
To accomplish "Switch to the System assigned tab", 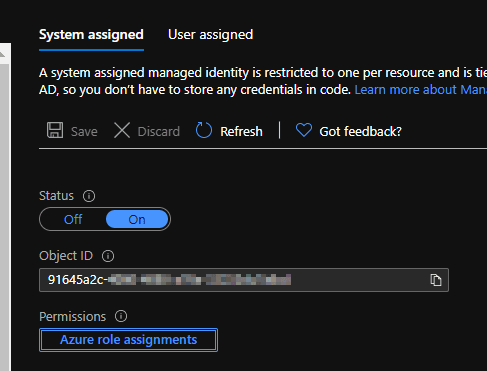I will coord(91,35).
